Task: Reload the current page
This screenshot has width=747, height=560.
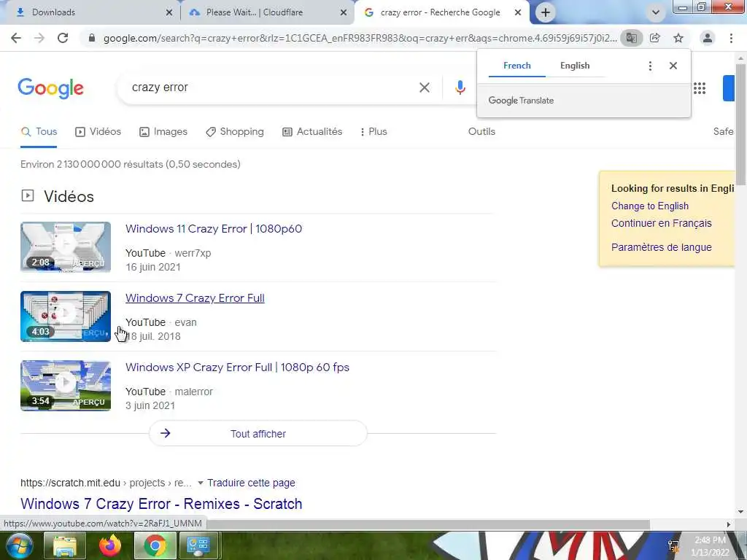Action: 63,38
